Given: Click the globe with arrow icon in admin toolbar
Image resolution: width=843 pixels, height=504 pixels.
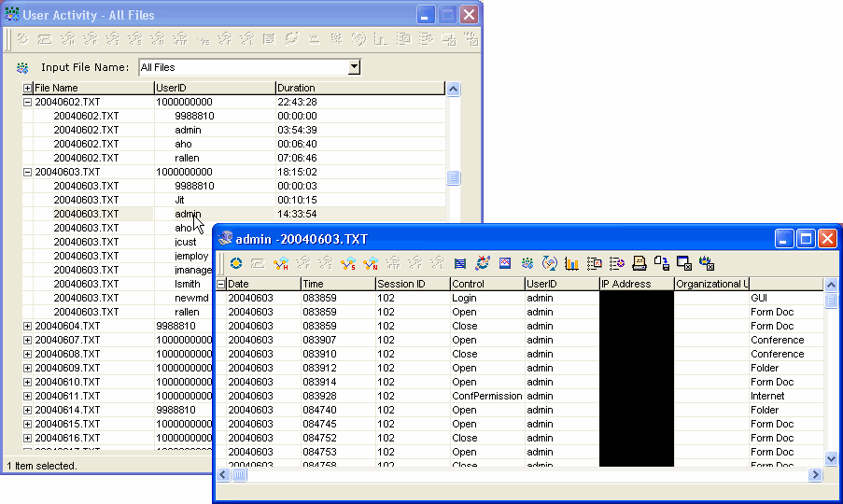Looking at the screenshot, I should coord(483,263).
